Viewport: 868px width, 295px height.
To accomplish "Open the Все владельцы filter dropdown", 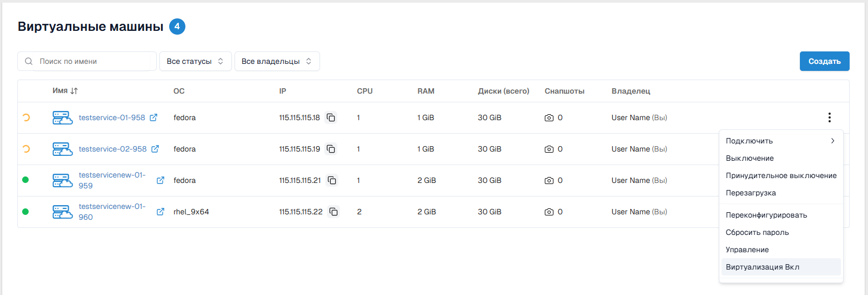I will click(x=277, y=61).
